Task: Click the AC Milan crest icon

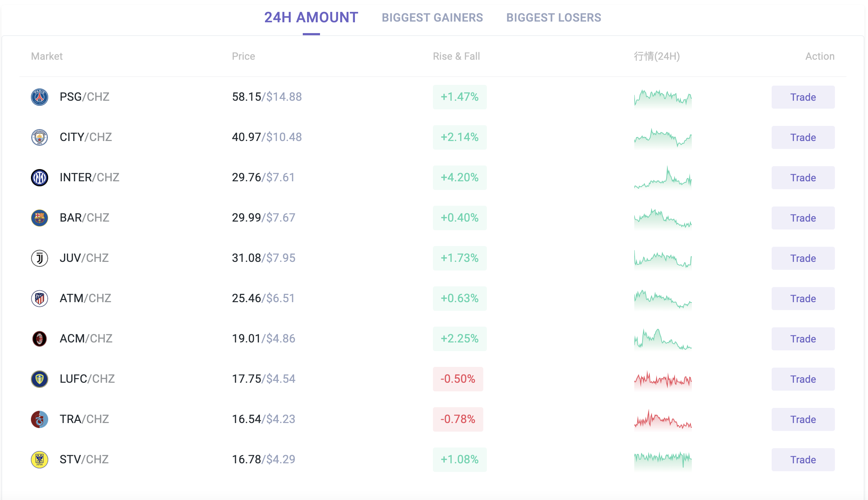Action: tap(40, 339)
